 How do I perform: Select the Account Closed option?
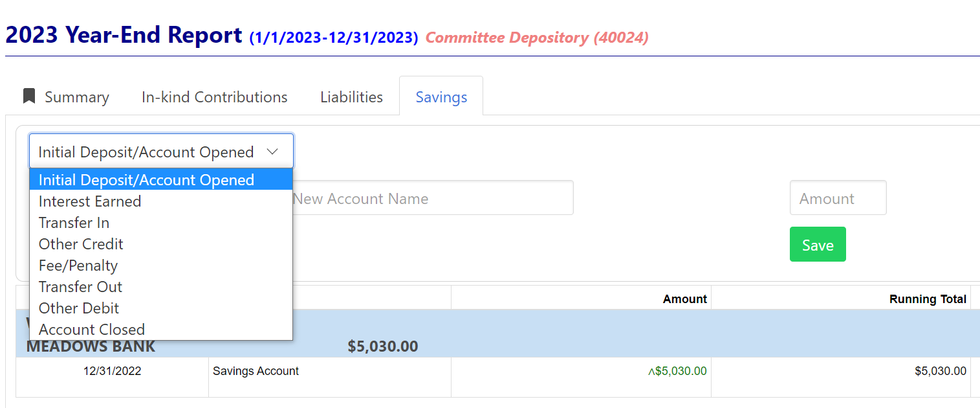tap(92, 330)
